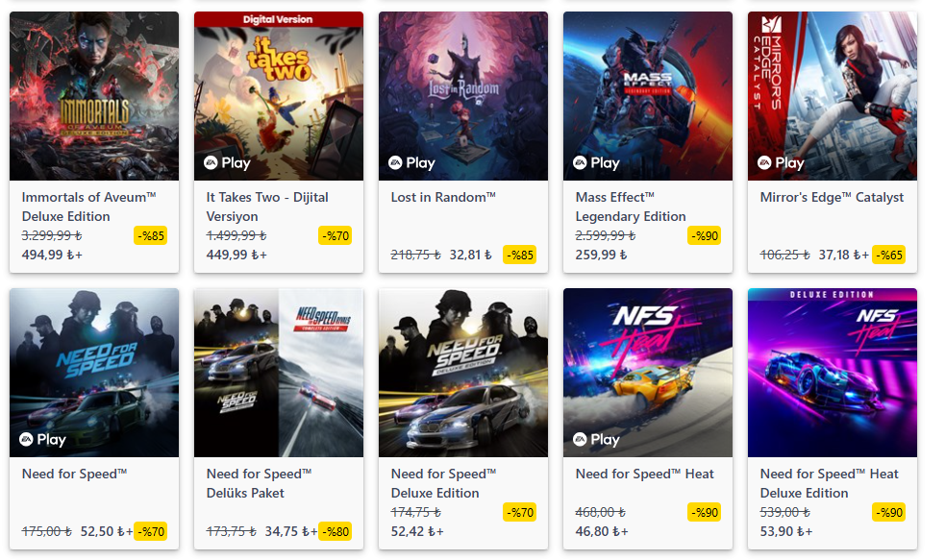Click EA Play badge on Mass Effect cover

tap(596, 162)
